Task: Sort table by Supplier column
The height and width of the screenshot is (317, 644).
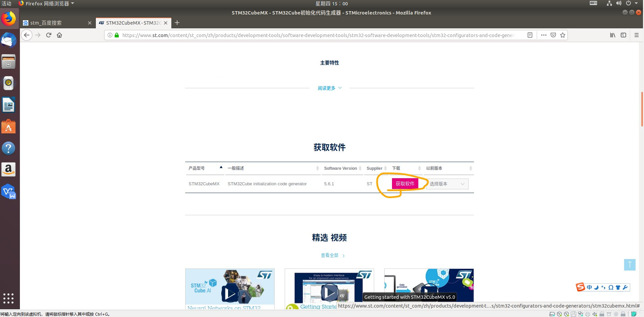Action: coord(376,168)
